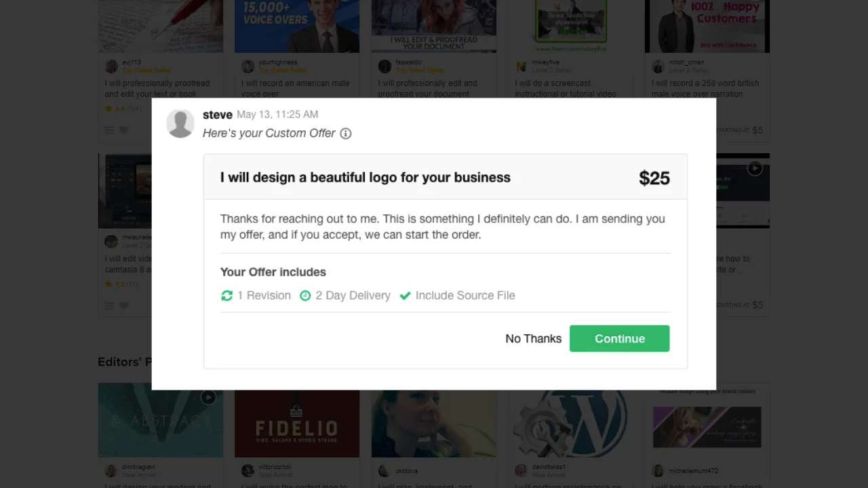
Task: Click the green delivery clock icon
Action: pos(305,296)
